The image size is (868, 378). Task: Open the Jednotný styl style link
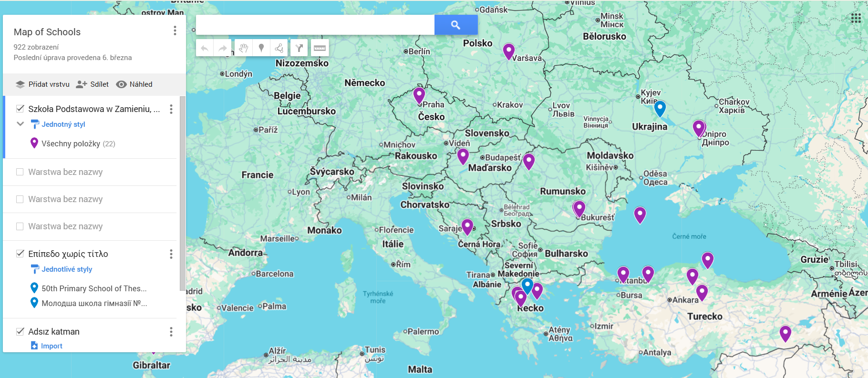[63, 124]
